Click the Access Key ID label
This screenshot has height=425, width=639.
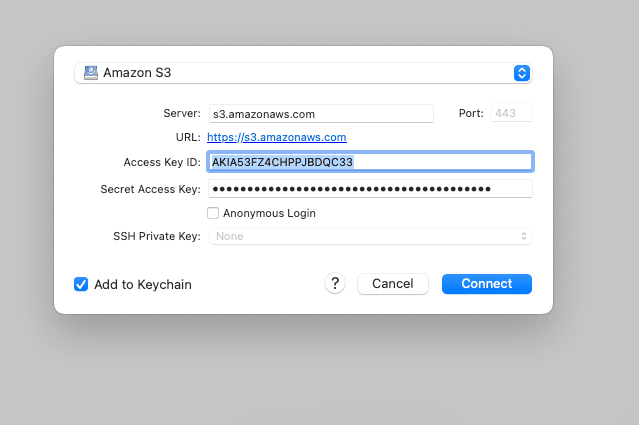pyautogui.click(x=162, y=162)
